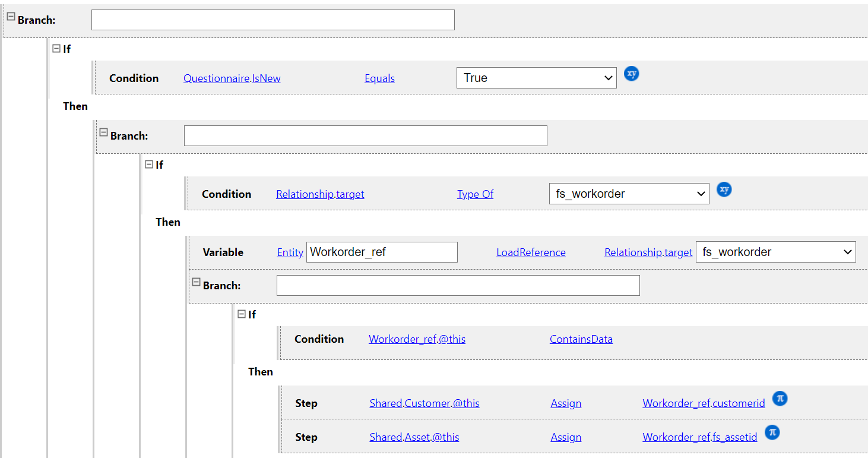Screen dimensions: 868x458
Task: Click the Equals operator link
Action: pos(379,78)
